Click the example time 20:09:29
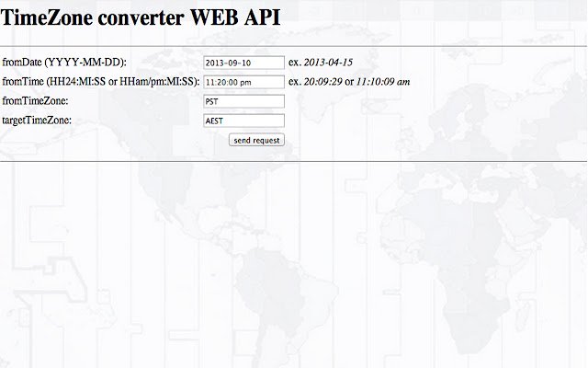Image resolution: width=588 pixels, height=368 pixels. 322,82
